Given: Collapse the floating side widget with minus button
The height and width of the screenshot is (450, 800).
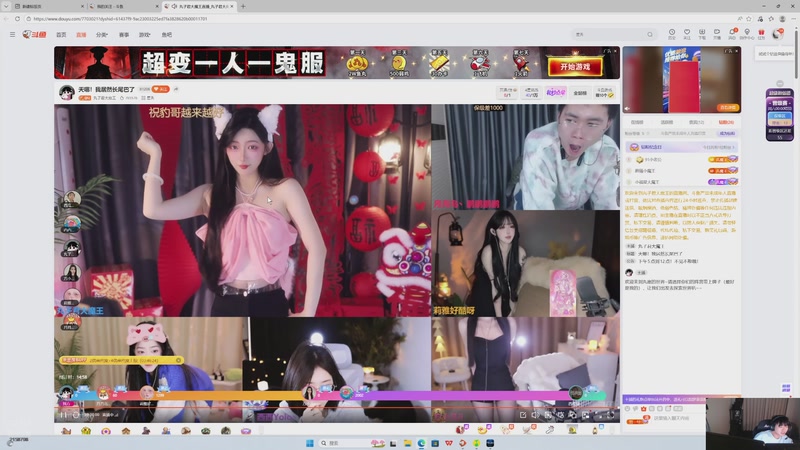Looking at the screenshot, I should (780, 83).
